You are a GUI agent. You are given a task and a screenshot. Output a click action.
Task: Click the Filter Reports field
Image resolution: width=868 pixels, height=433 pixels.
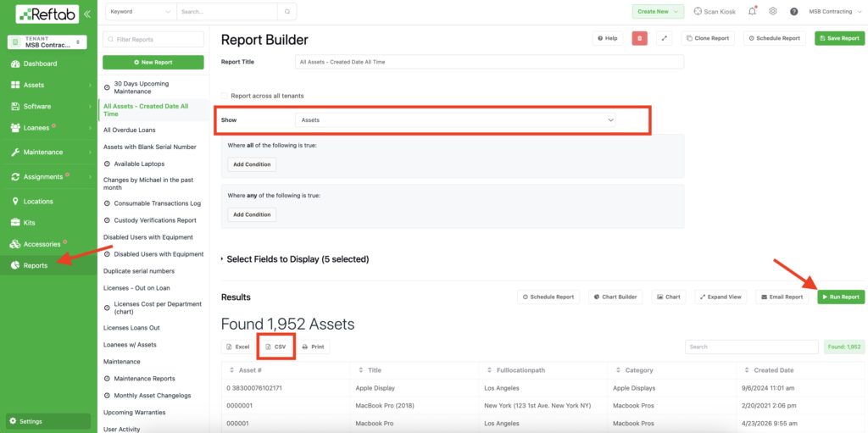click(x=153, y=39)
